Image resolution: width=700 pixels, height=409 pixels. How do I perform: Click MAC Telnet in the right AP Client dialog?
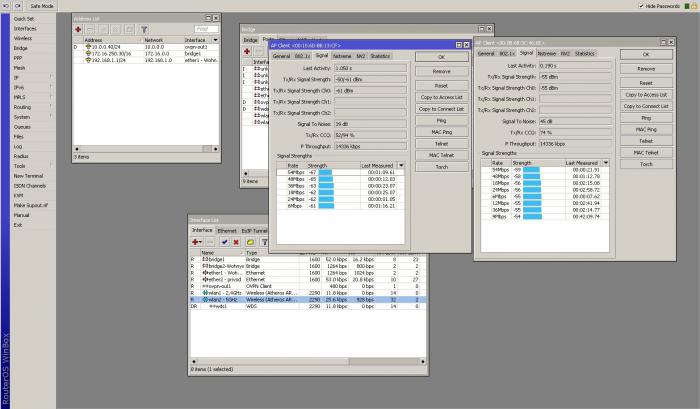[646, 152]
